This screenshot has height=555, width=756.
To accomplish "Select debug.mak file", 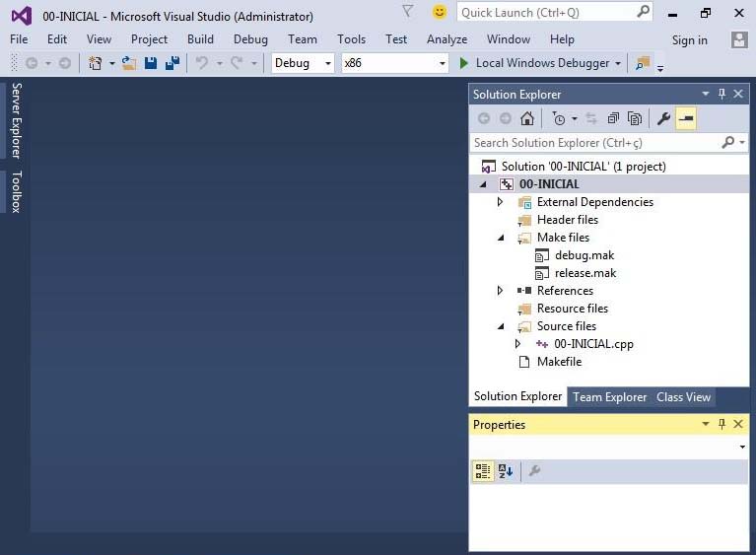I will (584, 255).
